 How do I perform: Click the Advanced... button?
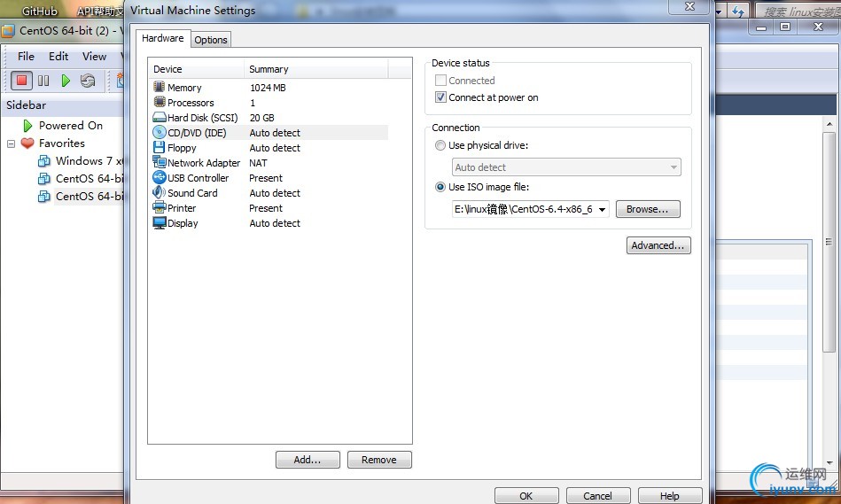tap(658, 245)
